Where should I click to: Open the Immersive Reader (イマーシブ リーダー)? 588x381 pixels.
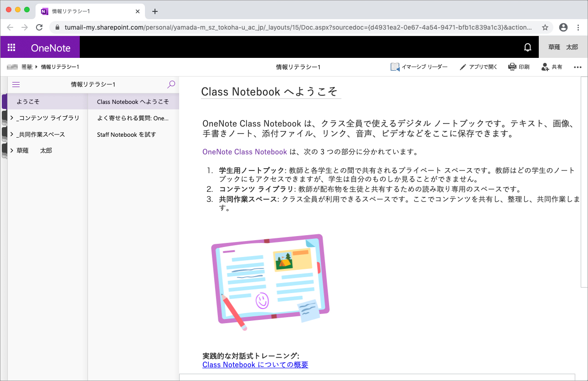pos(395,67)
